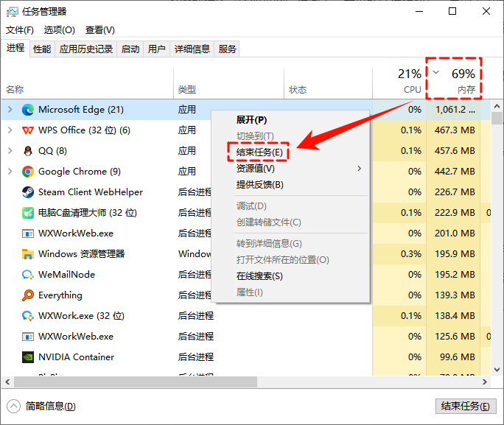Click icon of first WXWorkWeb.exe row (201.0 MB)
The image size is (504, 425).
tap(28, 233)
